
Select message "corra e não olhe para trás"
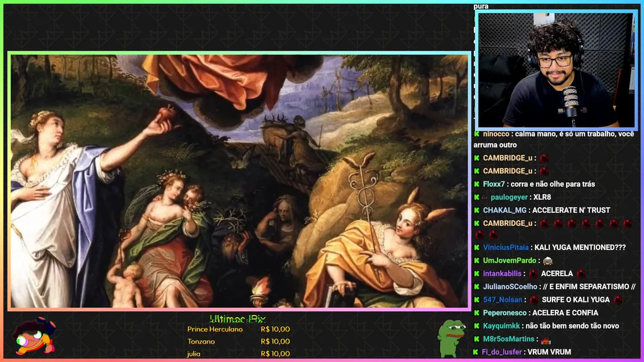click(x=552, y=184)
